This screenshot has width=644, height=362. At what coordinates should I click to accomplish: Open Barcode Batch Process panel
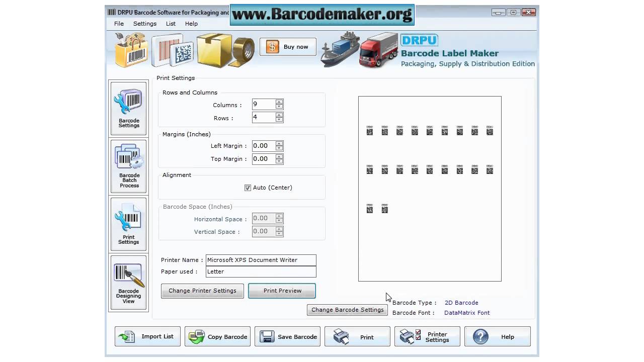click(129, 166)
